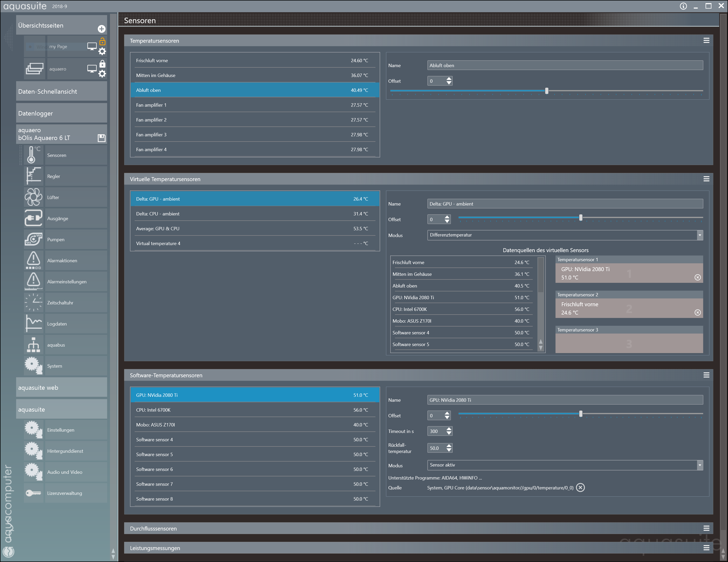Open the Sensor aktiv Modus dropdown
Screen dimensions: 728x562
[x=700, y=465]
